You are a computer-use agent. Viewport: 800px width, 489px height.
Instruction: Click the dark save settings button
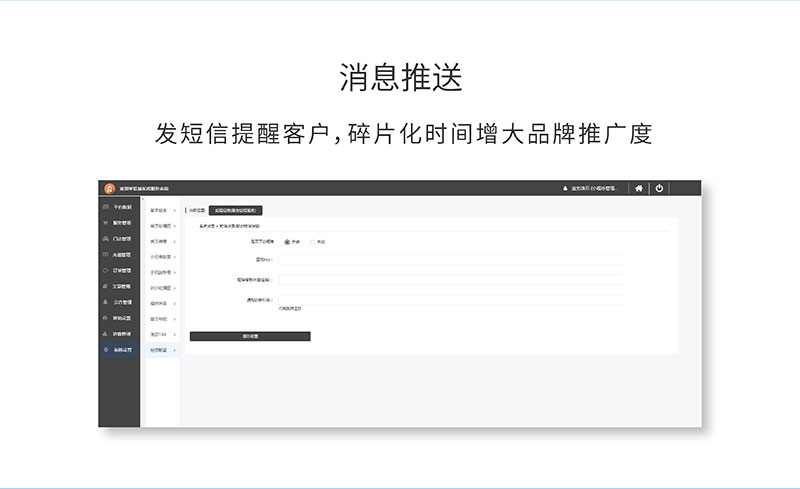tap(250, 336)
